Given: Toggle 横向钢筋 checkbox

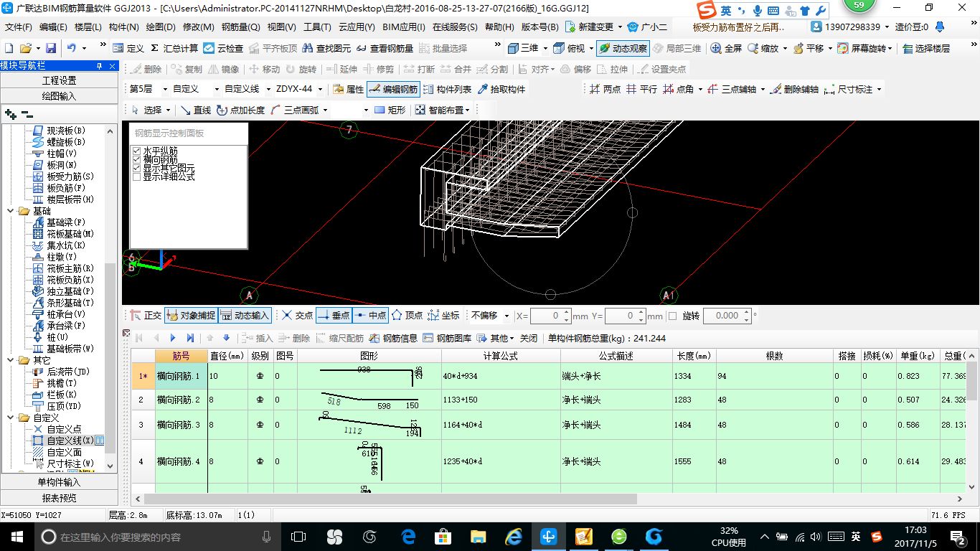Looking at the screenshot, I should click(x=136, y=159).
